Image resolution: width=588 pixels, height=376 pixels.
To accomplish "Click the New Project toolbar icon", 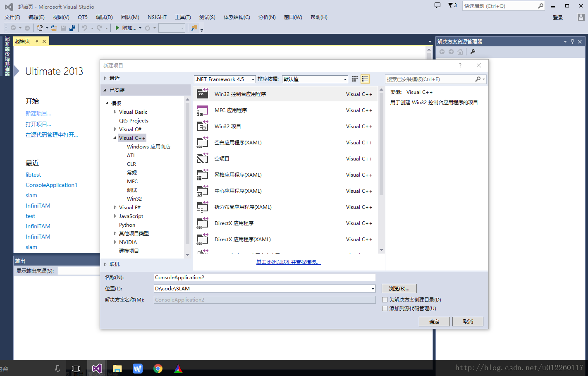I will pyautogui.click(x=40, y=28).
